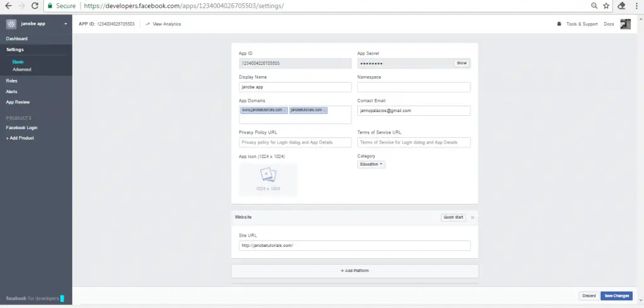The height and width of the screenshot is (308, 644).
Task: Click the Quick Start button for Website
Action: [453, 217]
